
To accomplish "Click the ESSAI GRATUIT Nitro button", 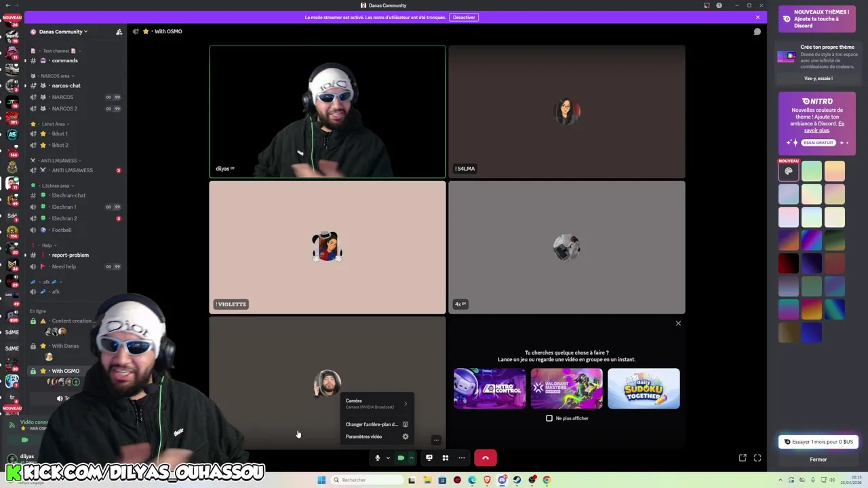I will click(x=818, y=143).
